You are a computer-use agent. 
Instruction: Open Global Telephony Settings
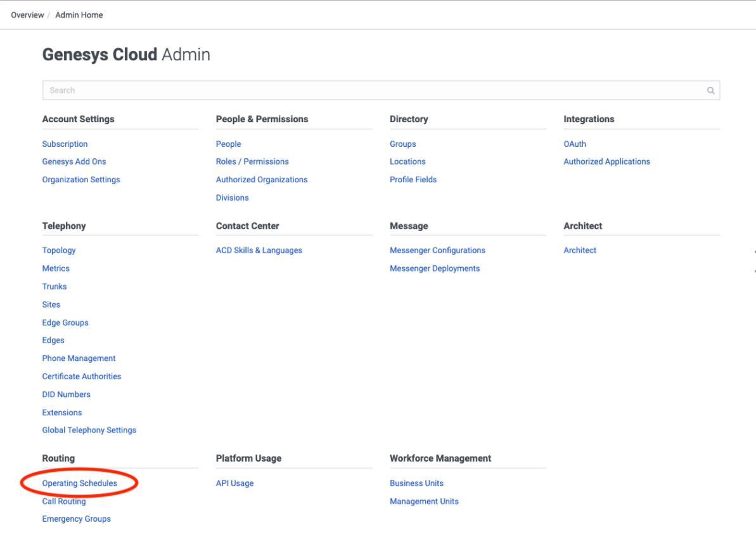pos(89,430)
